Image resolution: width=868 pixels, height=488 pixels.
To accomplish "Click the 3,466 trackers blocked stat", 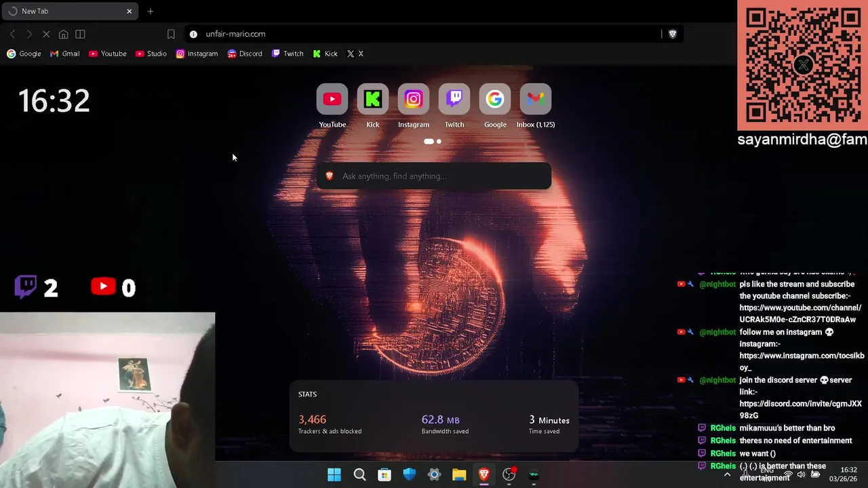I will click(330, 424).
